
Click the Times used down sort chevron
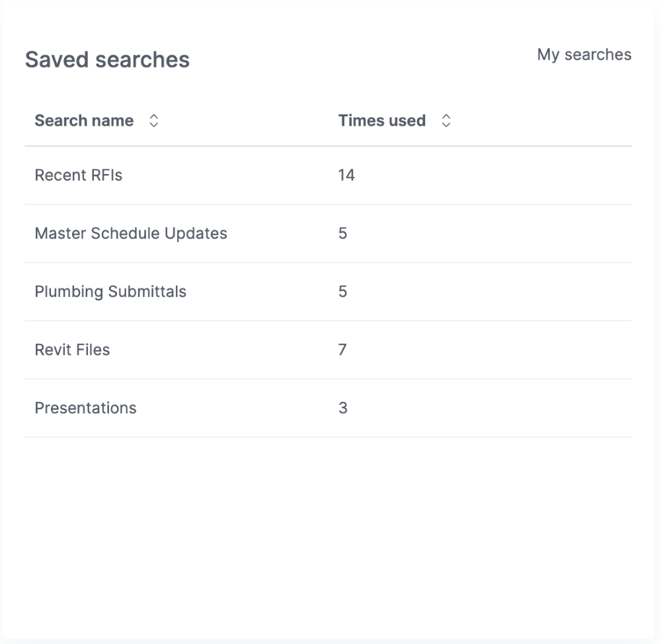pyautogui.click(x=446, y=124)
